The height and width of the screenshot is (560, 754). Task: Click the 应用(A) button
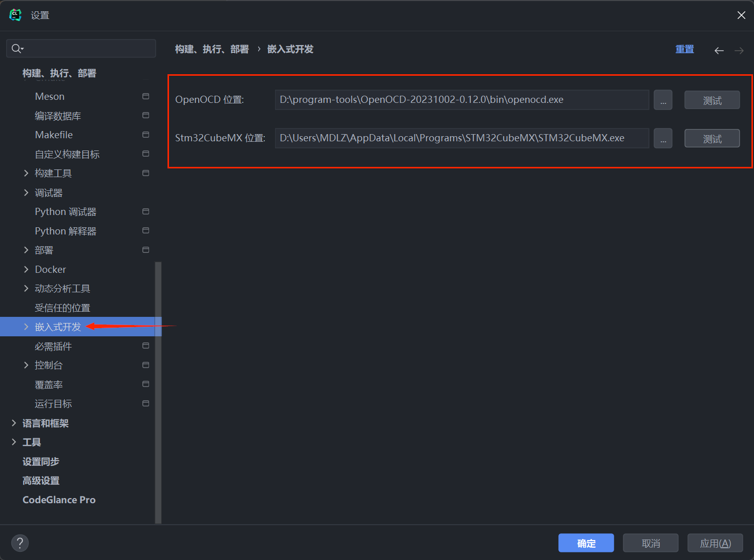[x=715, y=543]
